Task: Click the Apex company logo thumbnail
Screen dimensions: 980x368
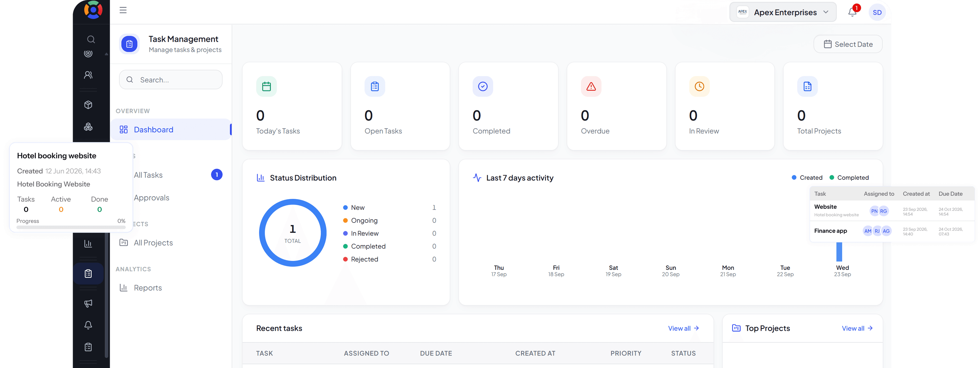Action: (743, 12)
